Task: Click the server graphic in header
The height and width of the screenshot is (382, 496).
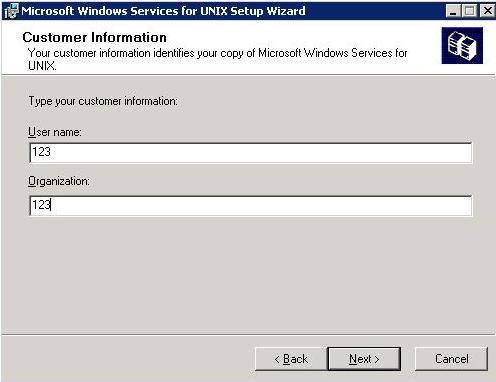Action: coord(462,46)
